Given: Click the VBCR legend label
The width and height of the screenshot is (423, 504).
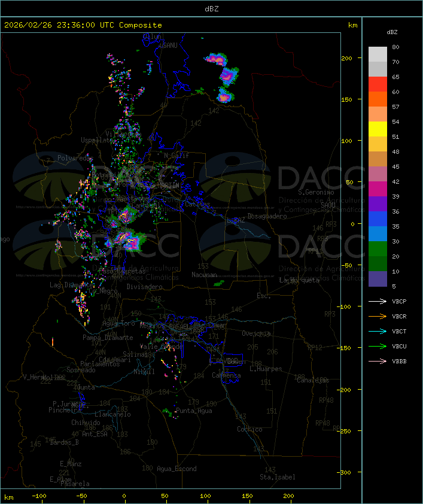Looking at the screenshot, I should tap(399, 316).
